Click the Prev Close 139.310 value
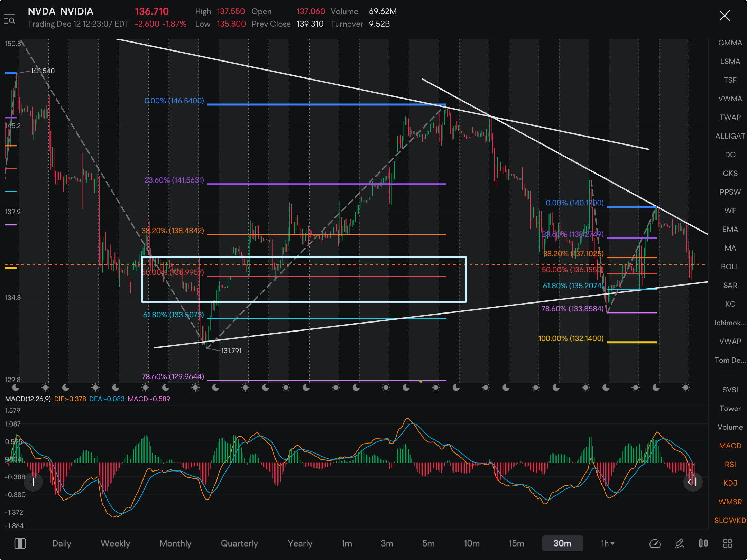Image resolution: width=747 pixels, height=560 pixels. tap(310, 24)
